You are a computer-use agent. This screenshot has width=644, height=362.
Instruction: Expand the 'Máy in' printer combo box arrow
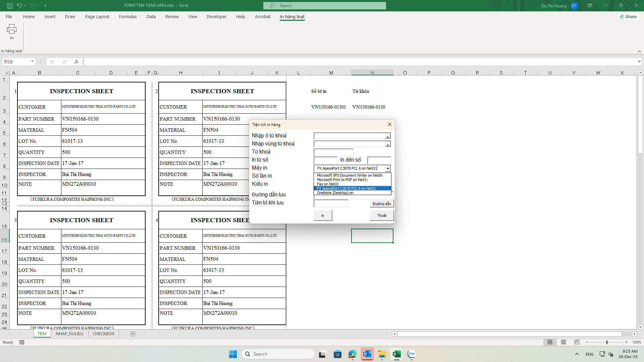(x=388, y=169)
